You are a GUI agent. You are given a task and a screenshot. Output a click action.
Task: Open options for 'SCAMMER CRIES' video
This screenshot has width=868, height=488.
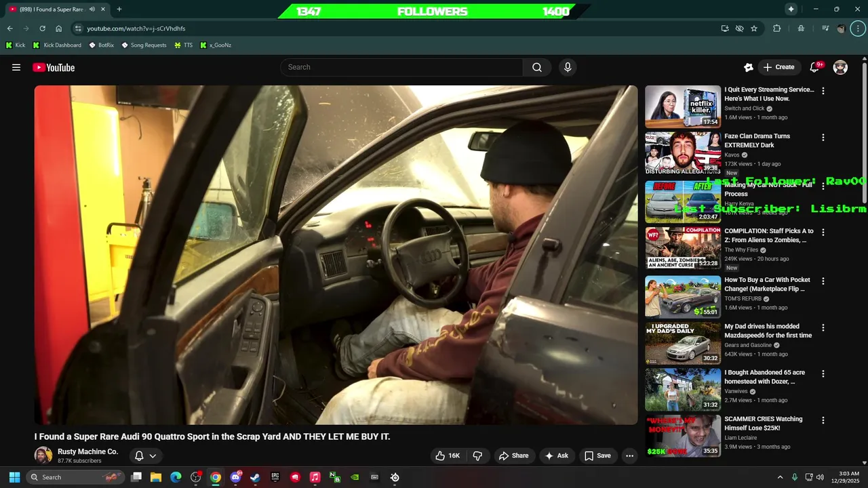pos(823,420)
